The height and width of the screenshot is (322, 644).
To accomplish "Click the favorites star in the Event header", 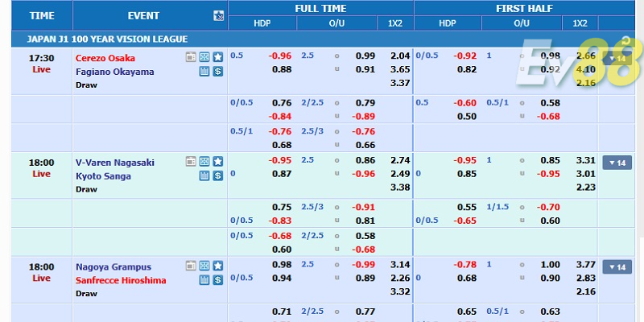I will tap(219, 16).
